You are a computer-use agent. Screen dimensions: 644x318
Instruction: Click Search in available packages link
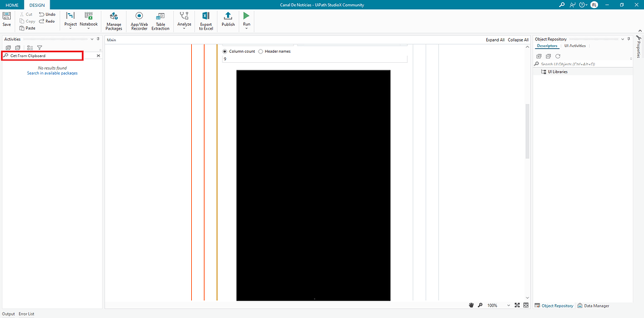pos(52,73)
